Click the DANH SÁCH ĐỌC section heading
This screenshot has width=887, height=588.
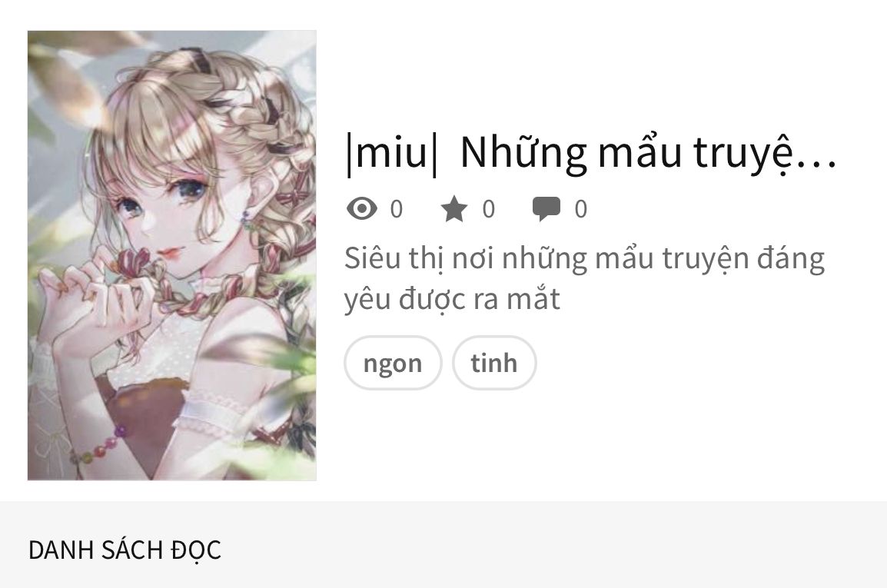point(125,550)
